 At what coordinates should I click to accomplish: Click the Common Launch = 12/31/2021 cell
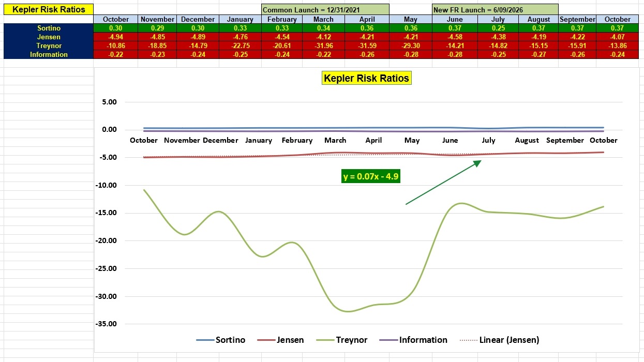coord(325,9)
